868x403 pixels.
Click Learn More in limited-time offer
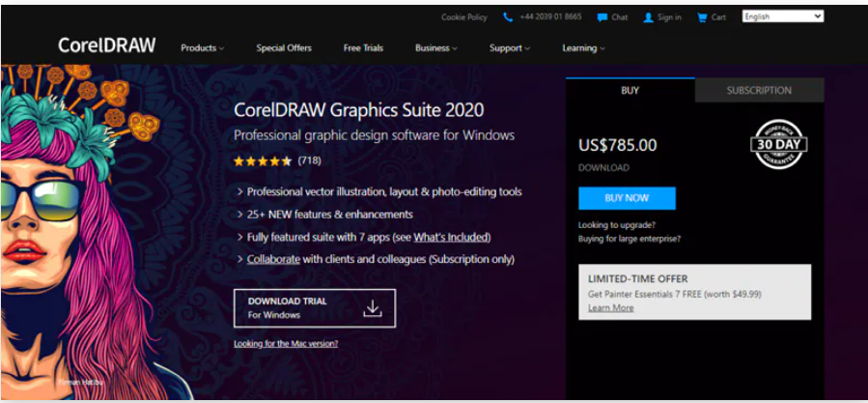tap(610, 307)
